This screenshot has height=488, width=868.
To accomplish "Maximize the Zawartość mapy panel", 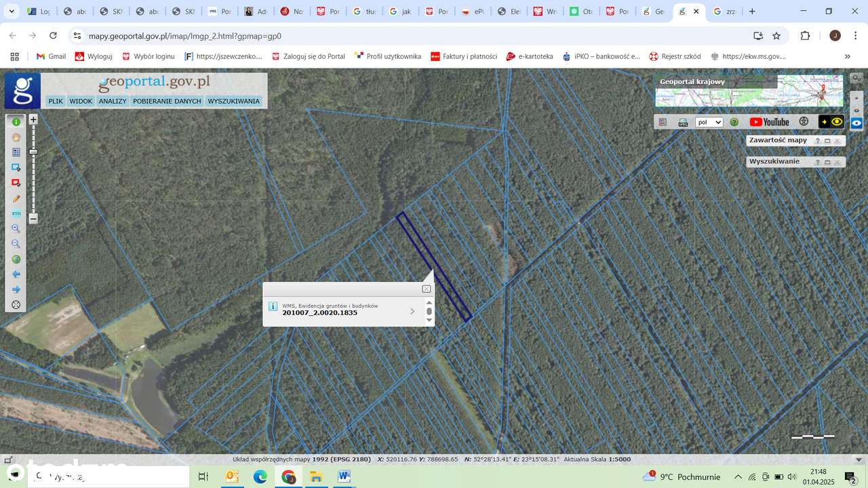I will pos(827,141).
